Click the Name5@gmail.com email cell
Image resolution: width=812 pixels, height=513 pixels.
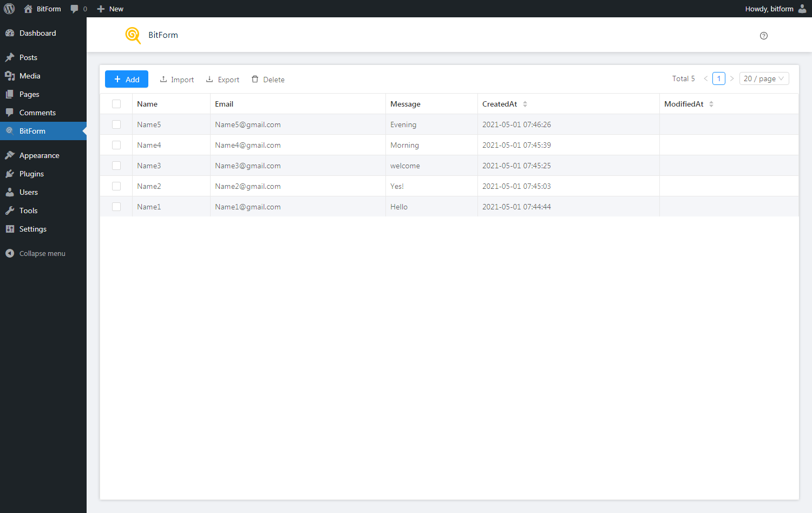point(298,124)
